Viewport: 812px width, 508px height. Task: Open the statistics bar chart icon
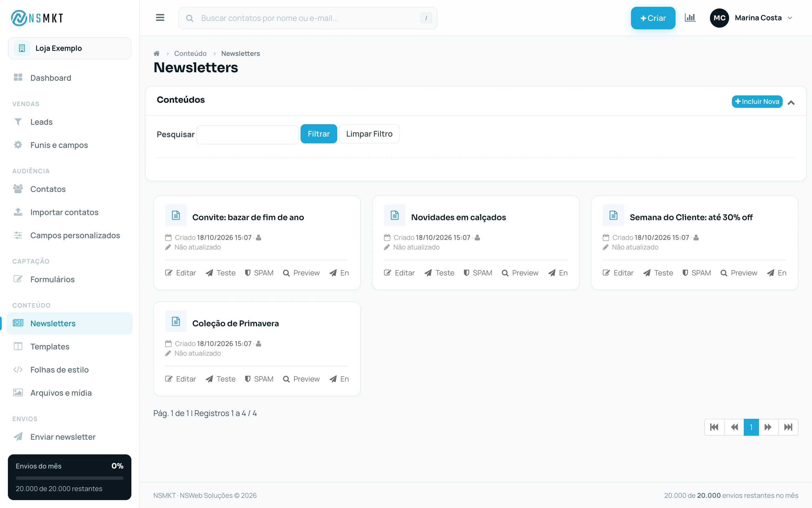(x=690, y=18)
